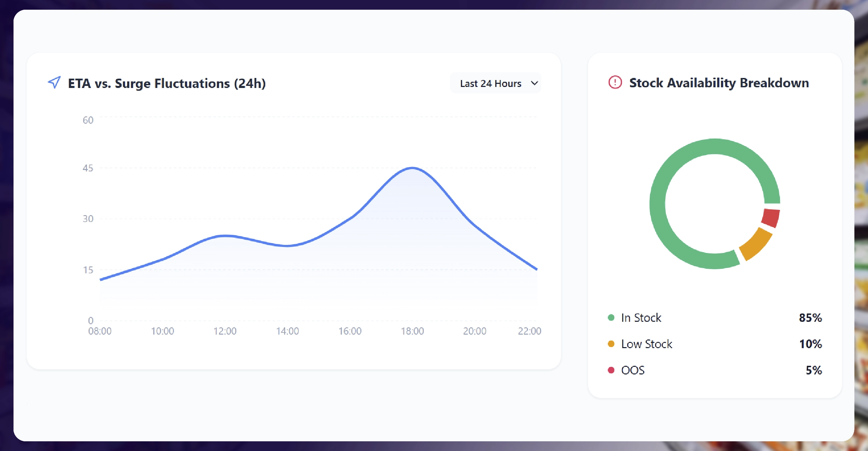868x451 pixels.
Task: Click the Stock Availability Breakdown heading
Action: [x=719, y=83]
